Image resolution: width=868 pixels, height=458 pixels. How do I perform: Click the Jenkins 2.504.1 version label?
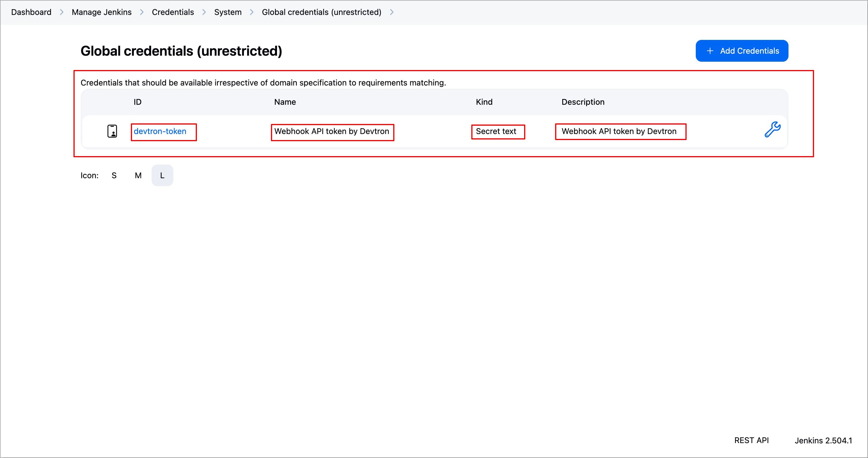point(823,440)
